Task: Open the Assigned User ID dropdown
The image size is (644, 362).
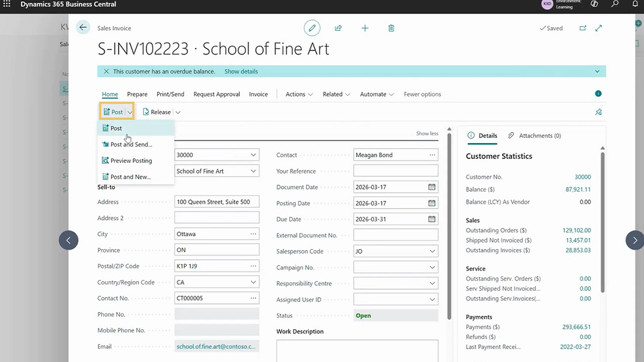Action: tap(432, 299)
